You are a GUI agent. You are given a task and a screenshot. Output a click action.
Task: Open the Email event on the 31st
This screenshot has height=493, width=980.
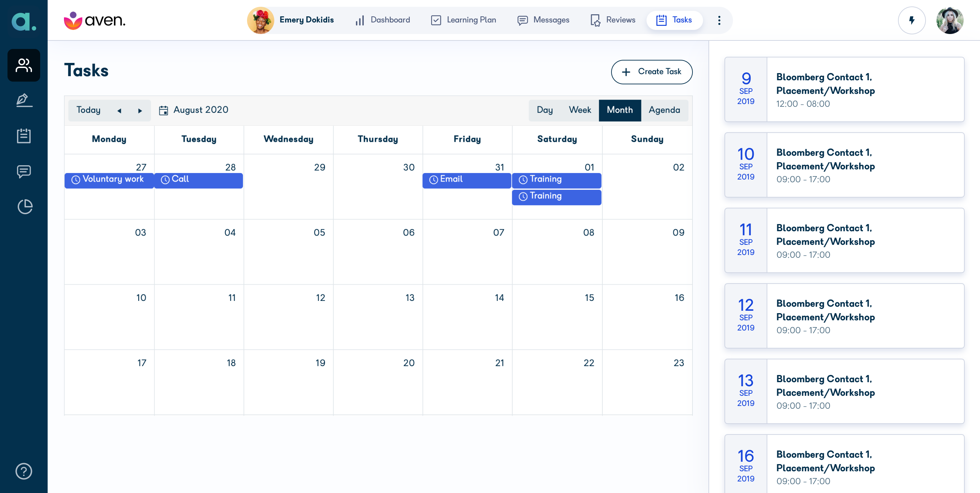(x=467, y=181)
